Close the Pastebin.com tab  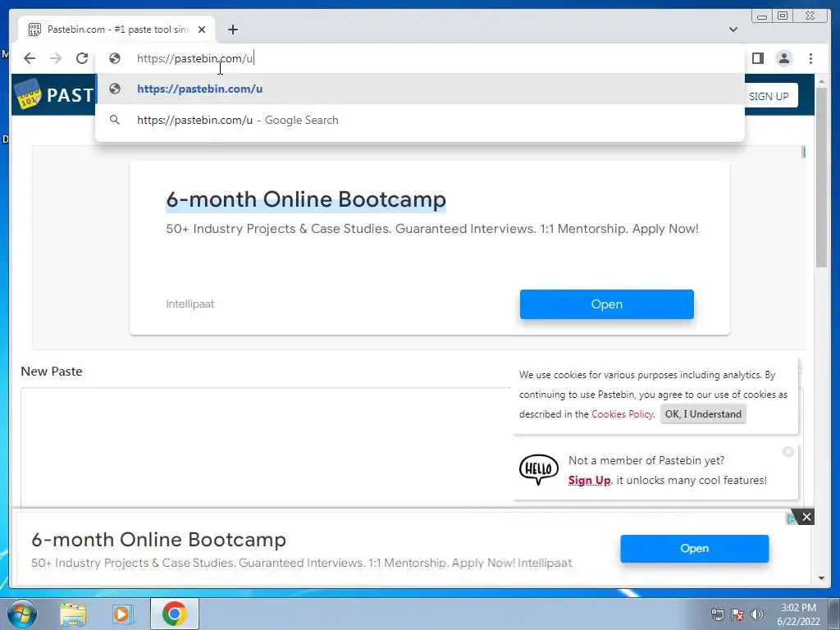click(202, 30)
